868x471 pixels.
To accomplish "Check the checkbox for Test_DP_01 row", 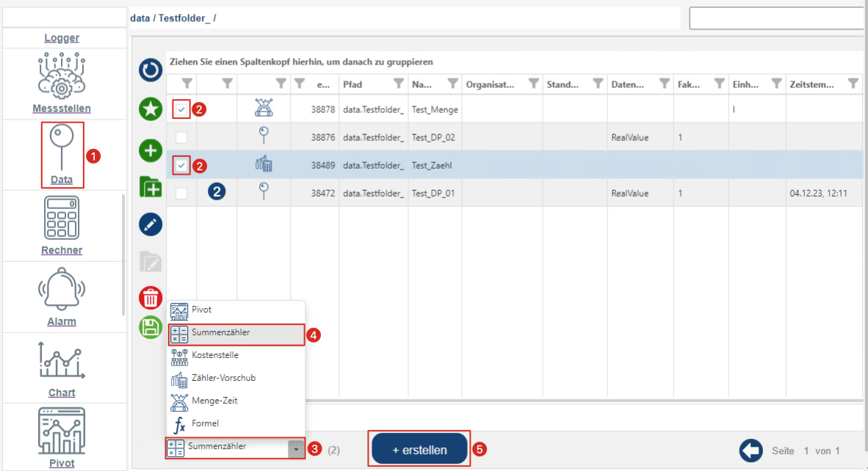I will click(181, 193).
